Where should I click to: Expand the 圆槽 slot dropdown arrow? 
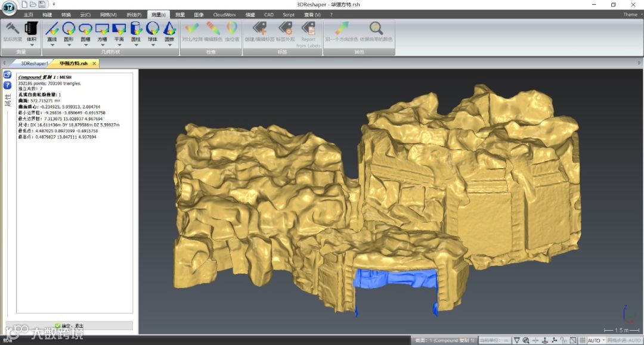click(85, 45)
